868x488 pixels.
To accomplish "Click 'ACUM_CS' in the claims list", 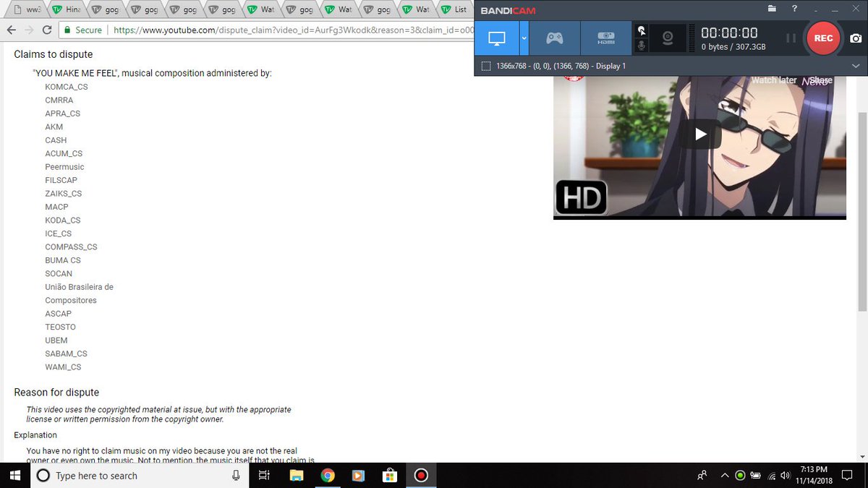I will (x=64, y=153).
